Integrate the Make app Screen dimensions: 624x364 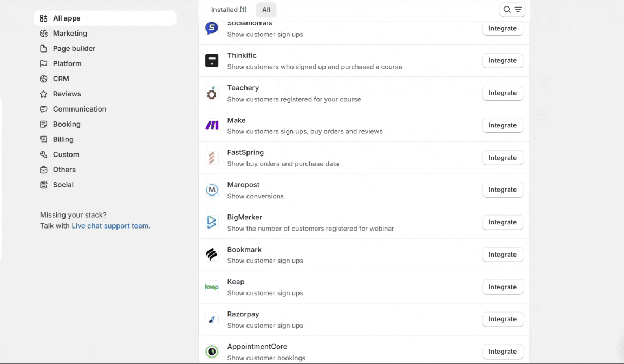(503, 125)
